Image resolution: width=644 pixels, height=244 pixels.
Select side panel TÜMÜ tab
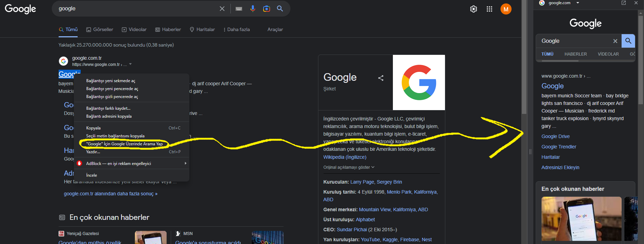coord(547,54)
